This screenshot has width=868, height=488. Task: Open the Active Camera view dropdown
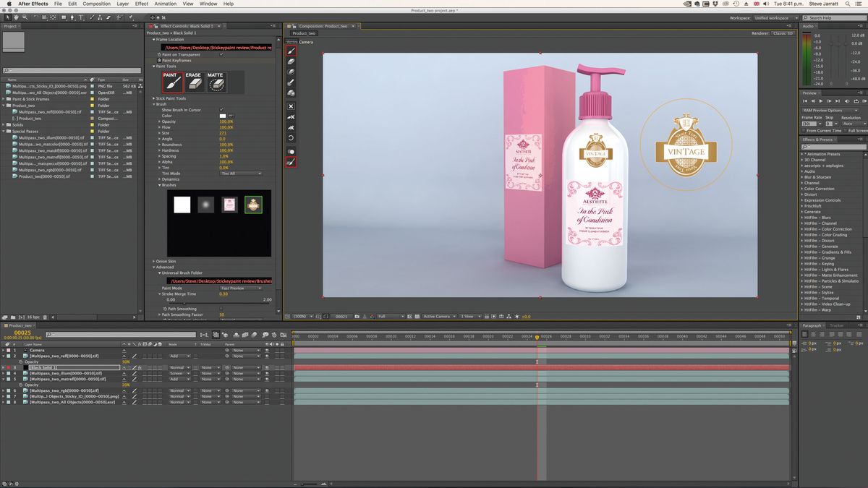[x=440, y=317]
